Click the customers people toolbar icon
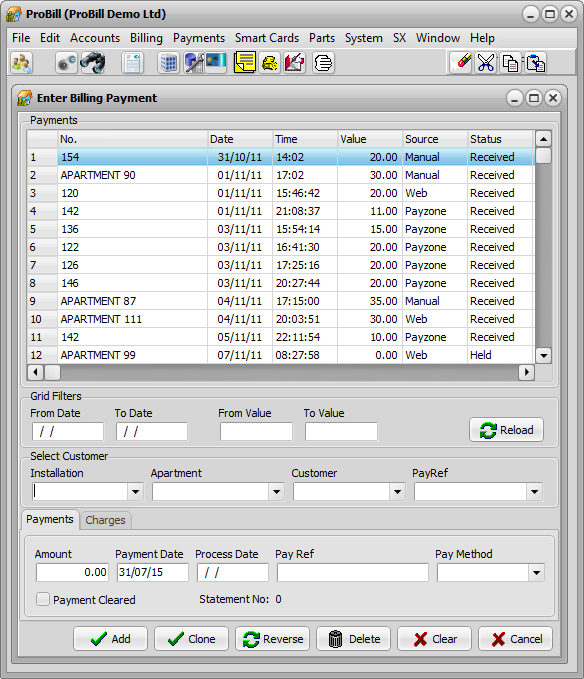The height and width of the screenshot is (679, 584). pos(22,63)
